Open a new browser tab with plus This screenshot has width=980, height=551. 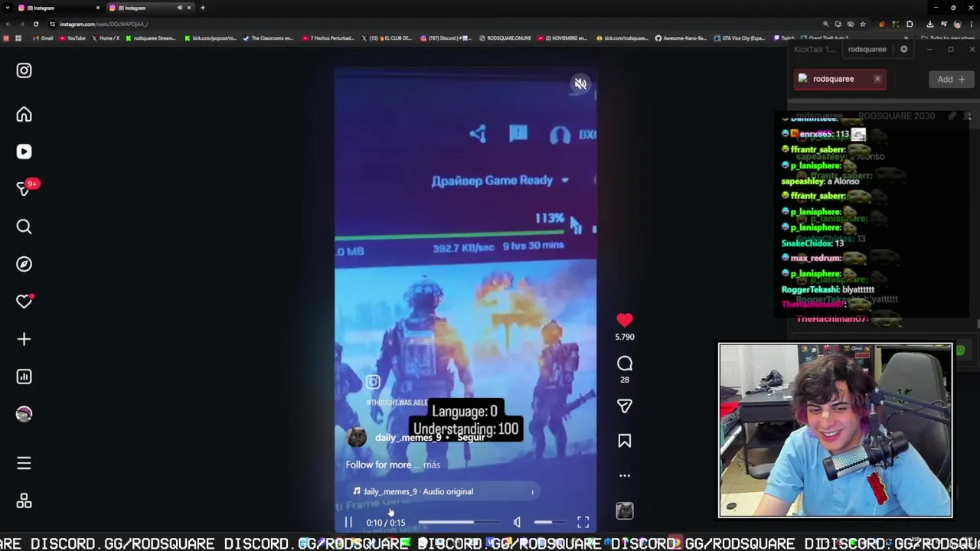click(202, 8)
